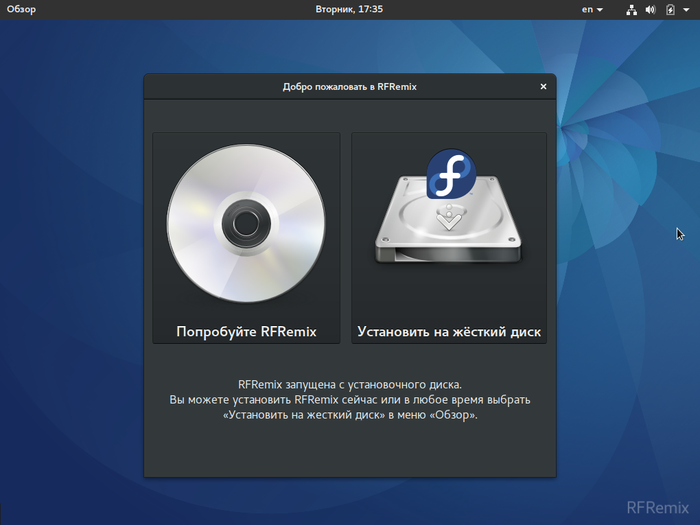Click the 'en' keyboard layout indicator
700x525 pixels.
[x=587, y=9]
